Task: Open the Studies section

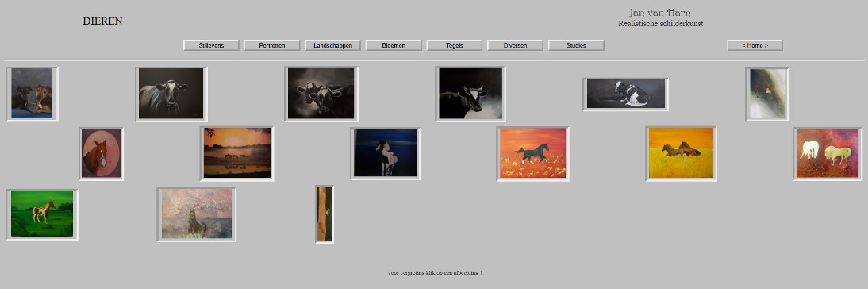Action: coord(576,45)
